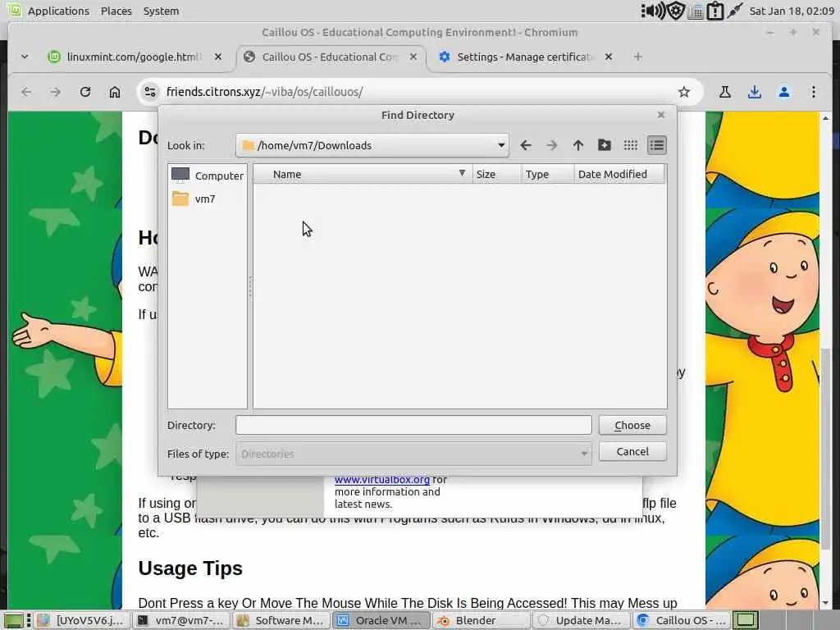840x630 pixels.
Task: Switch to Update Manager taskbar window
Action: (x=580, y=620)
